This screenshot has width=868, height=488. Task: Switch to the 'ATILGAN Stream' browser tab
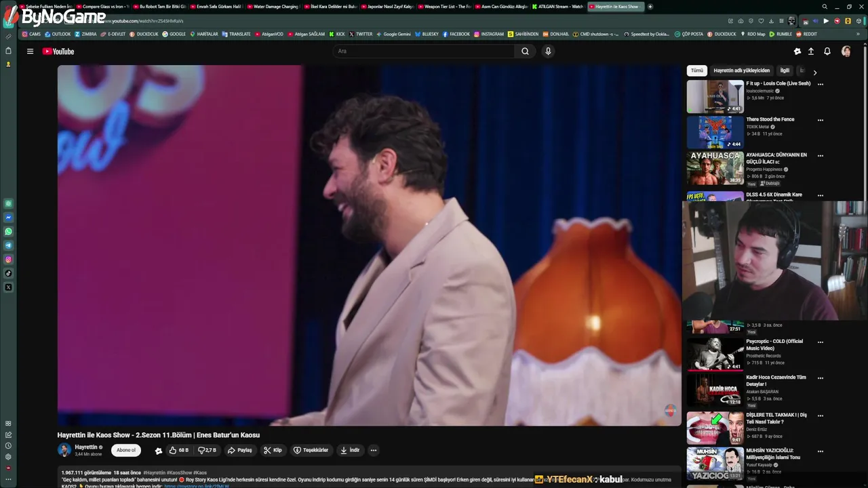(558, 7)
